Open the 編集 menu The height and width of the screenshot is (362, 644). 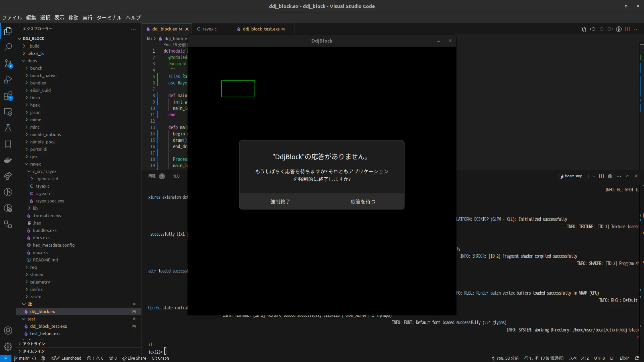[31, 18]
